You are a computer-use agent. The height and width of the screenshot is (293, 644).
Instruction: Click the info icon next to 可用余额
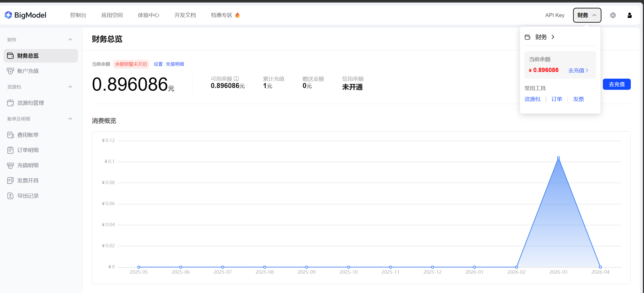(236, 79)
